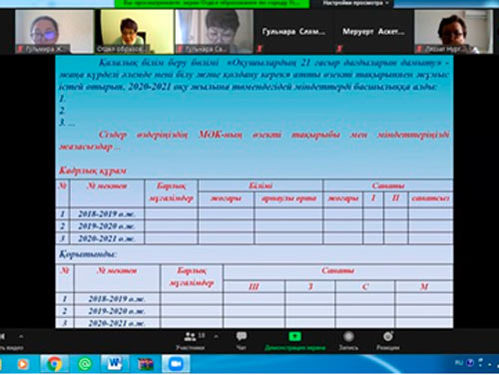Click the green Share Screen button
Viewport: 499px width, 375px height.
(295, 341)
